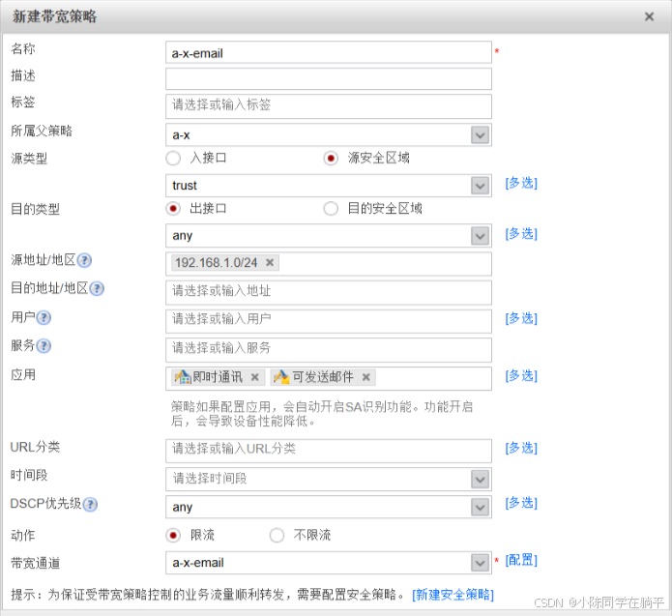Select 入接口 as source type

173,159
